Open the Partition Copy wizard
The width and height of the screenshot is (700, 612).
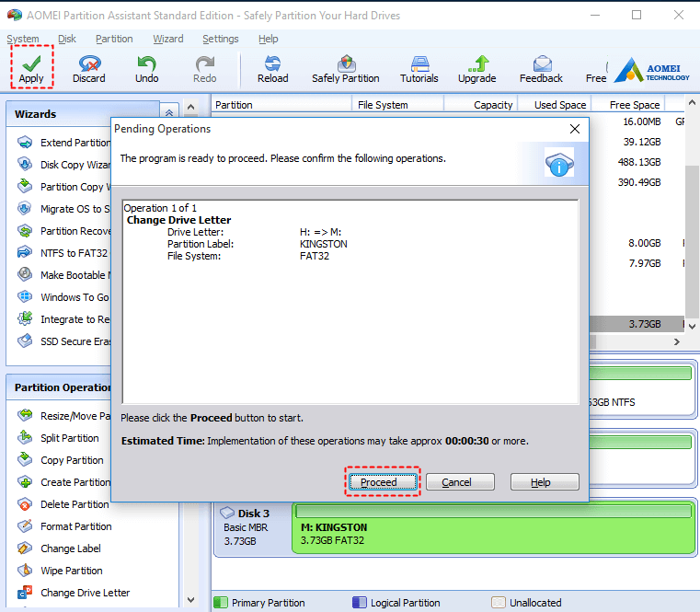(x=63, y=187)
